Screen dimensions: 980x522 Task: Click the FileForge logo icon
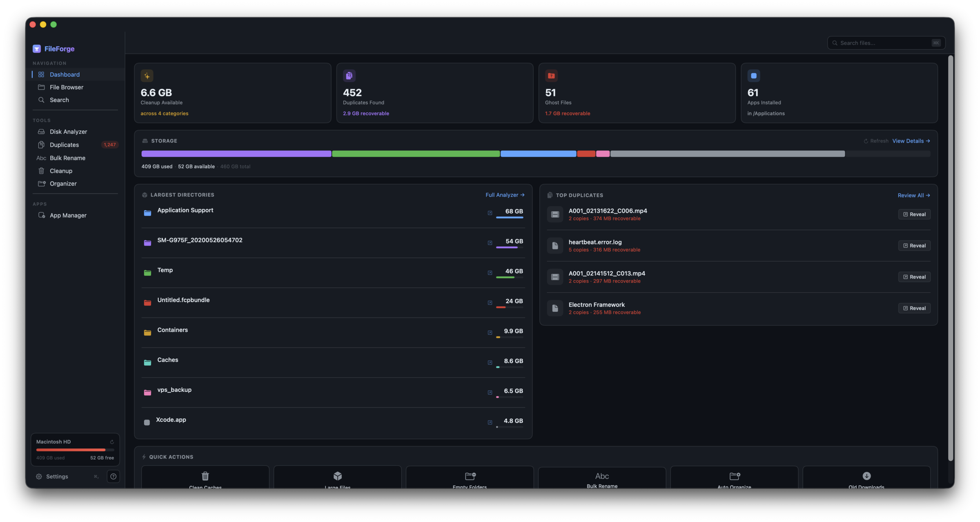(x=37, y=49)
